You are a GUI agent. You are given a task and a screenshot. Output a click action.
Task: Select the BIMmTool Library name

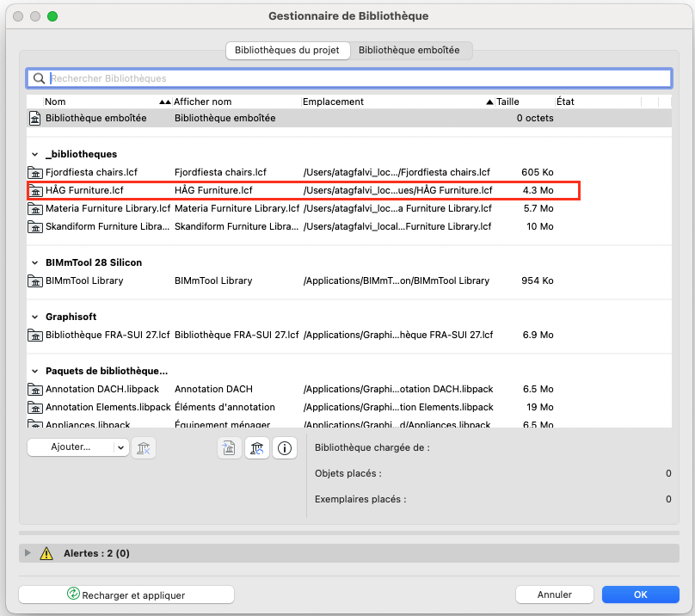(x=84, y=280)
